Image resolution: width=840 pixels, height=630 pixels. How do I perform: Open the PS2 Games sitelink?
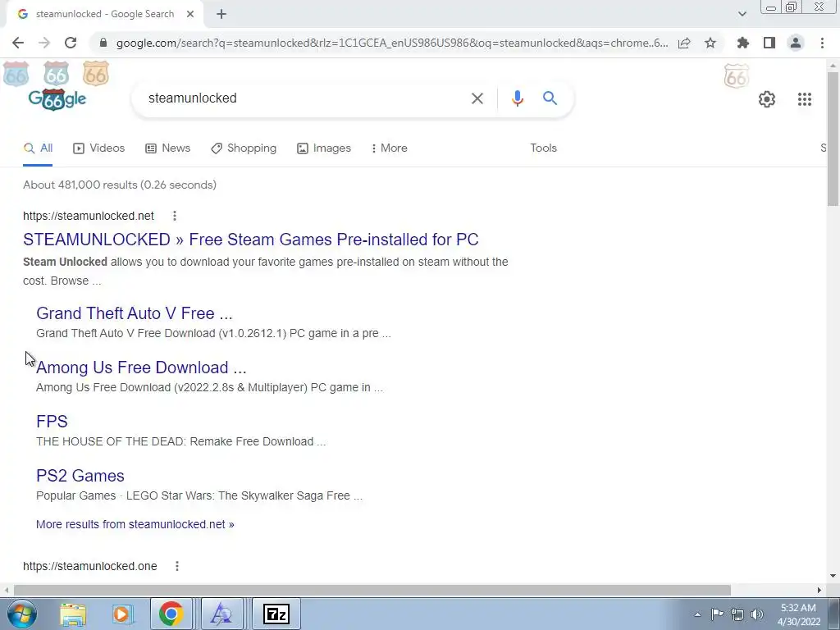coord(80,476)
